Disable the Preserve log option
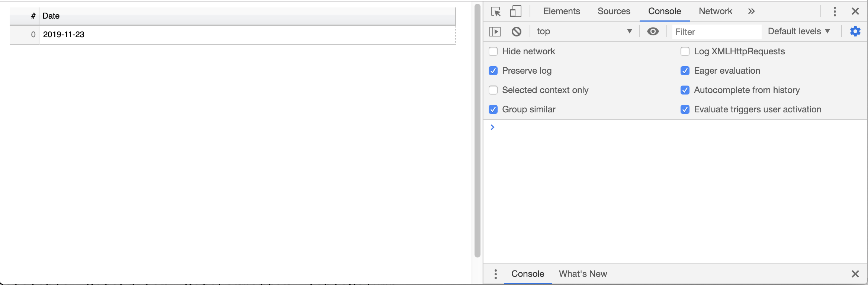The width and height of the screenshot is (868, 285). (x=494, y=71)
